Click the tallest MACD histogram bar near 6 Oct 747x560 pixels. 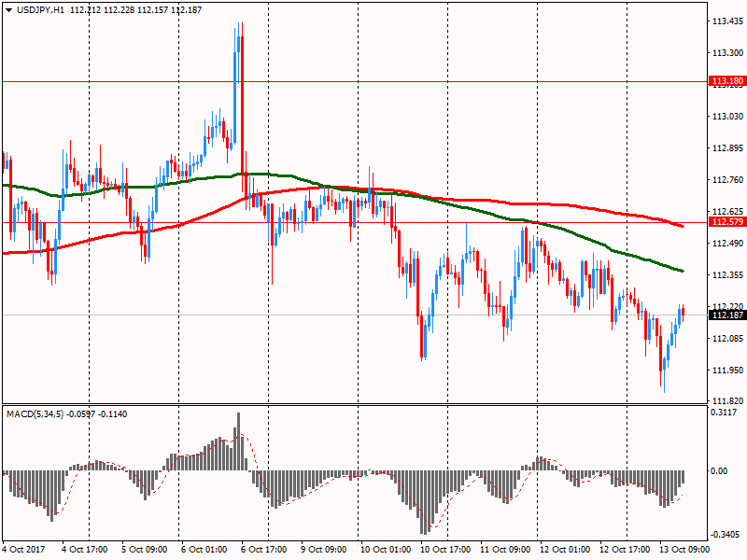(x=239, y=441)
